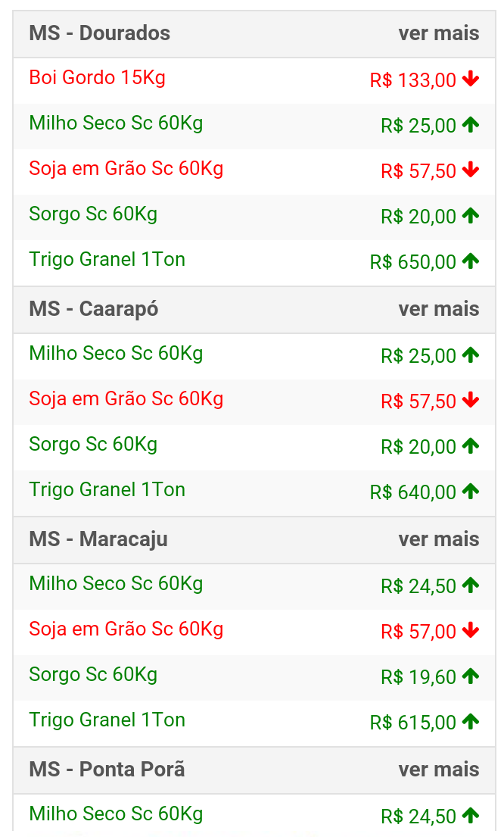The image size is (504, 837).
Task: Open 'ver mais' for MS - Dourados
Action: 438,33
